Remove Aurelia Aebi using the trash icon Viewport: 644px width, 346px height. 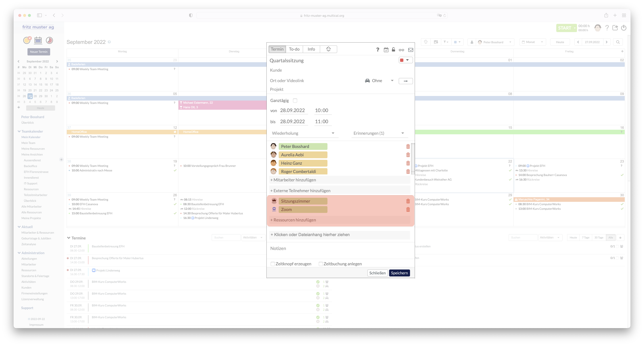(x=408, y=155)
